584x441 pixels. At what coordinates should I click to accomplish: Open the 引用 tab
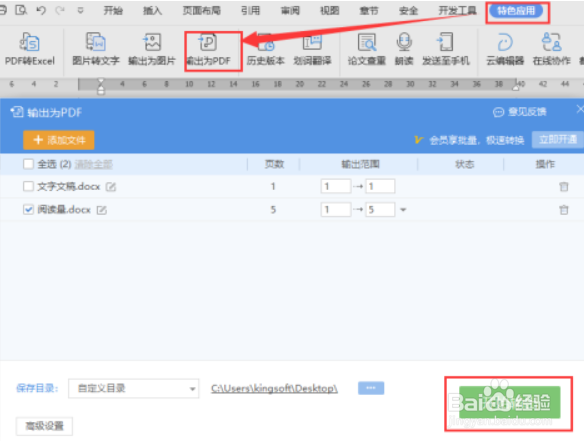(250, 10)
